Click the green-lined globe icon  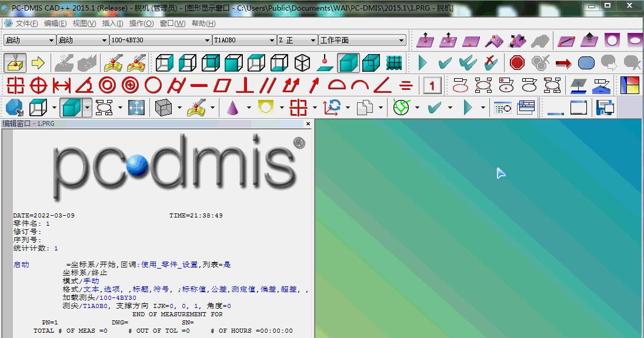pyautogui.click(x=401, y=108)
